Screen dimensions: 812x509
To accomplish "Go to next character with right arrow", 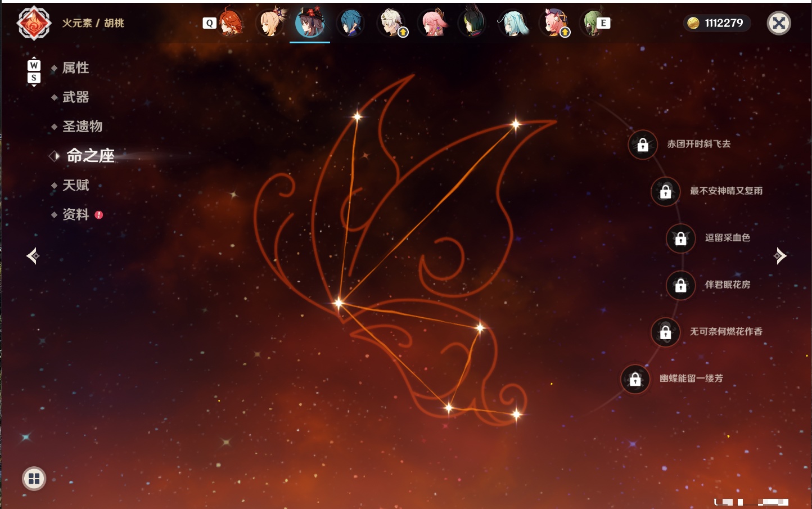I will pos(780,256).
